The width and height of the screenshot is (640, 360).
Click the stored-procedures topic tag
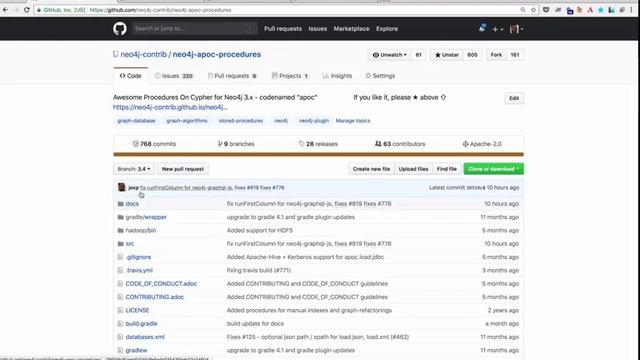[241, 121]
